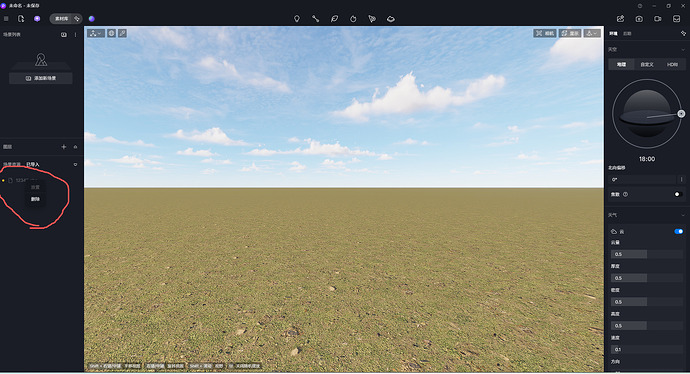Select the path tool in center toolbar
The image size is (690, 374).
click(316, 19)
